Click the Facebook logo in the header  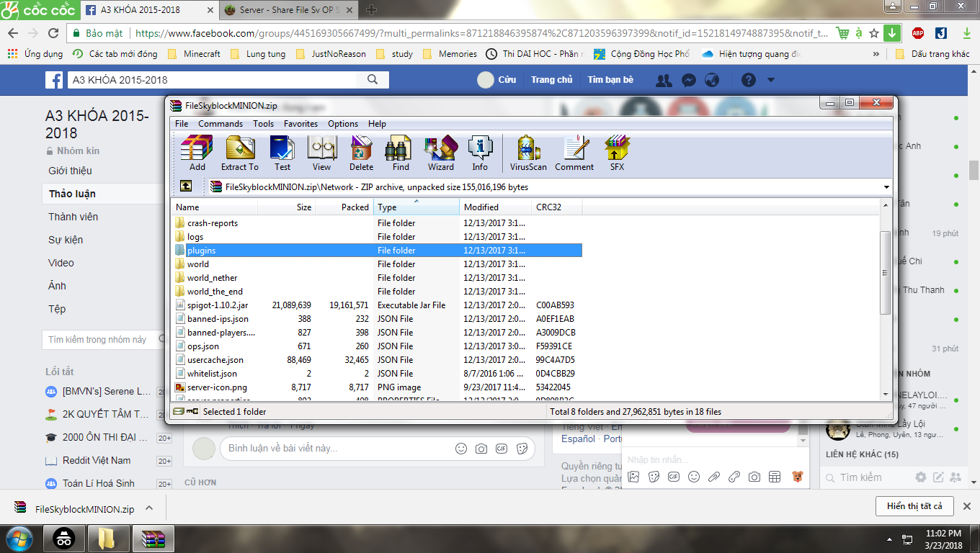click(54, 80)
